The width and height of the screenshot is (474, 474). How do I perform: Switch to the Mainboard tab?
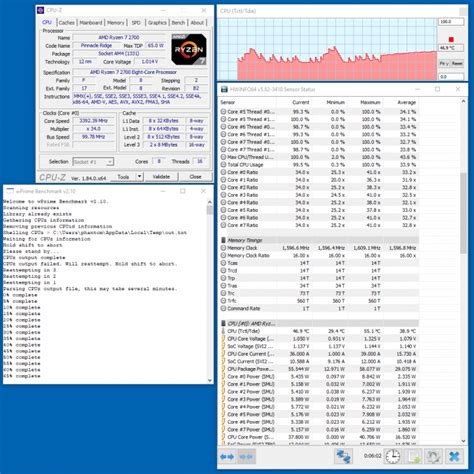pyautogui.click(x=91, y=23)
